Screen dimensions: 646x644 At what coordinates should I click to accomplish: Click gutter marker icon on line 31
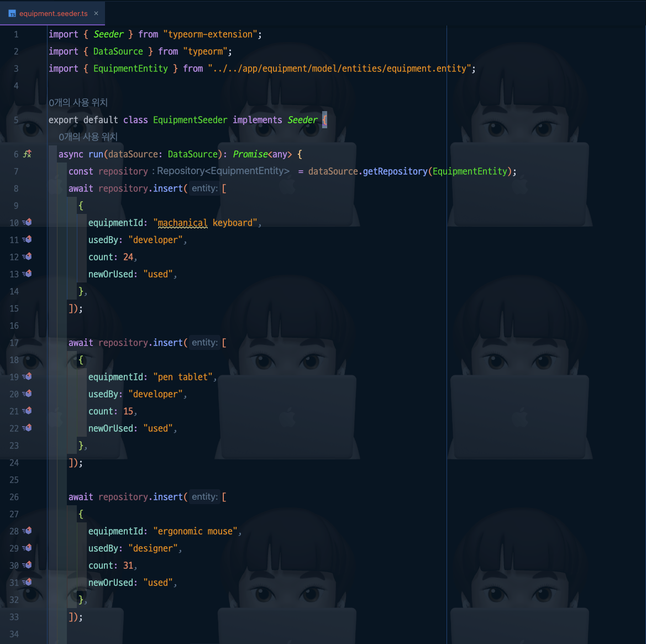point(27,582)
